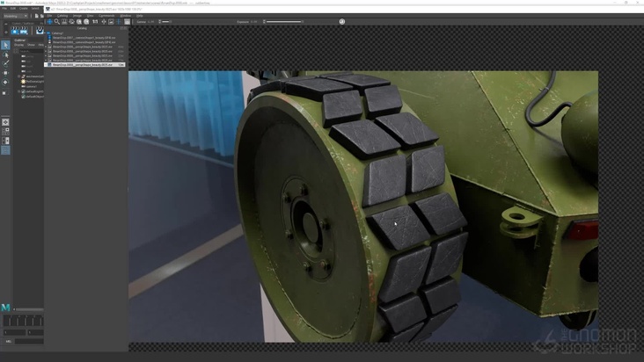
Task: Reset image to 1:1 zoom
Action: 95,22
